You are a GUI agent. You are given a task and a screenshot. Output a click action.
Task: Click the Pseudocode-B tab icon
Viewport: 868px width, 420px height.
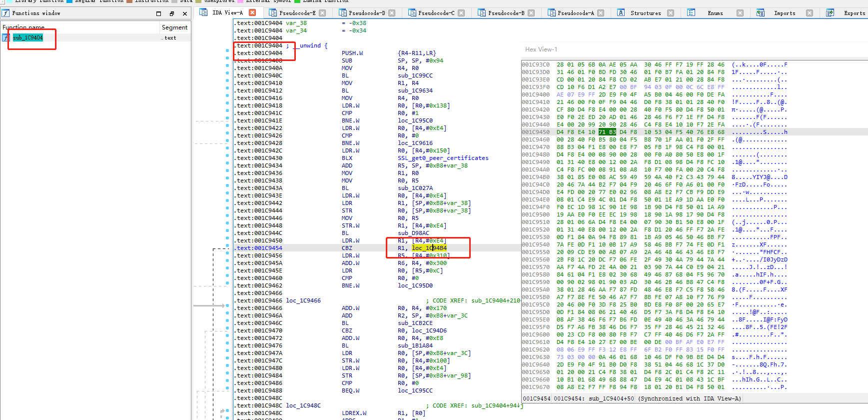(482, 12)
